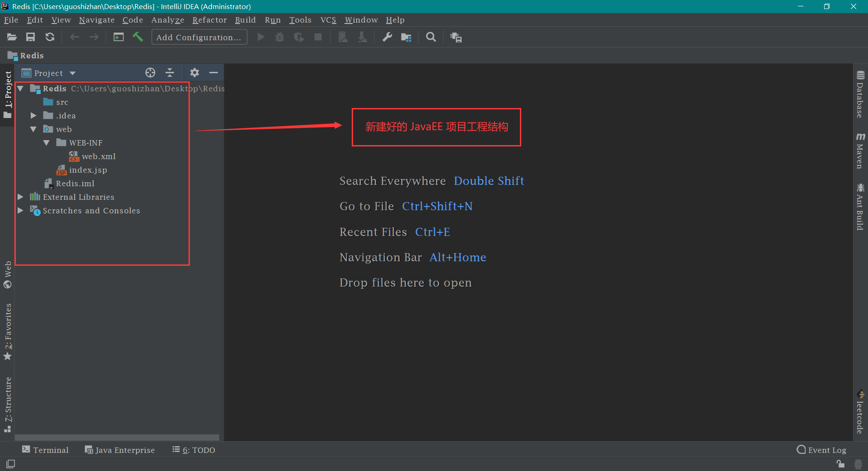Expand the .idea folder
Image resolution: width=868 pixels, height=471 pixels.
pyautogui.click(x=33, y=116)
